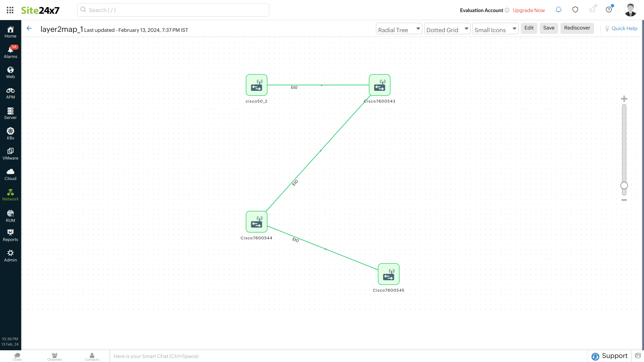Image resolution: width=644 pixels, height=362 pixels.
Task: Open the notifications bell
Action: (558, 10)
